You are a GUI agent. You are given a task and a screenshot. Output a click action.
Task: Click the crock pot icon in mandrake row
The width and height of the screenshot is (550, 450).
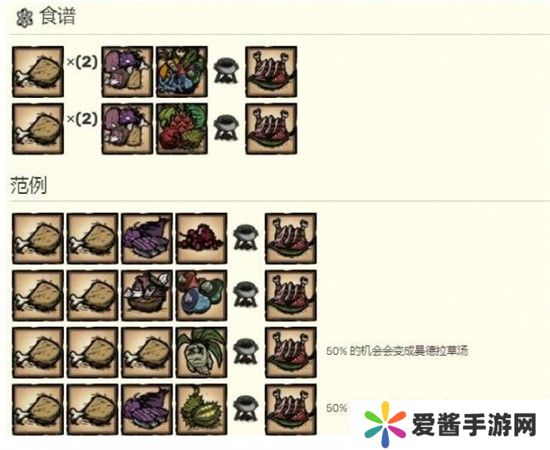pos(246,351)
